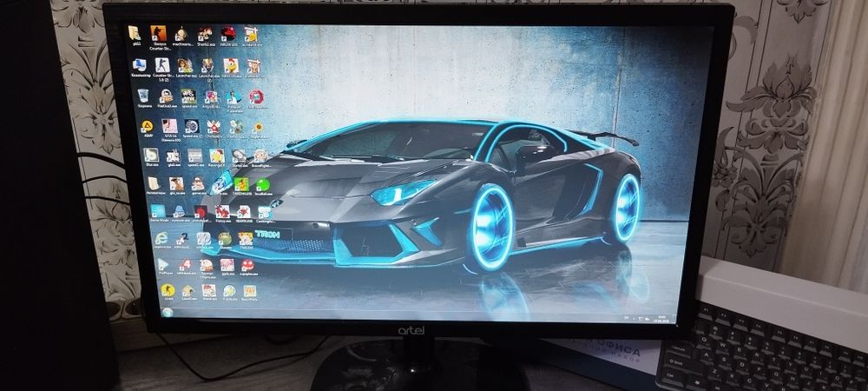This screenshot has width=868, height=391.
Task: Open the Speed.exe (2) shortcut
Action: click(x=192, y=126)
